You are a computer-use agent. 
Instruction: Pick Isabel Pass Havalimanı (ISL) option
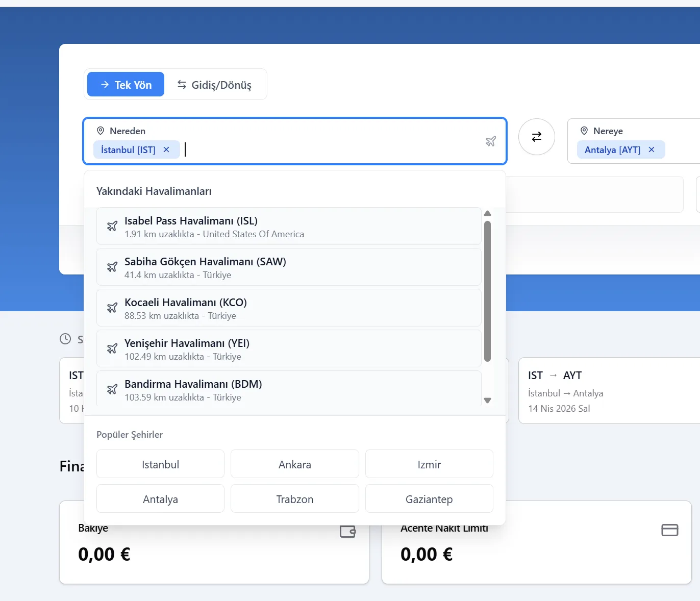[288, 227]
